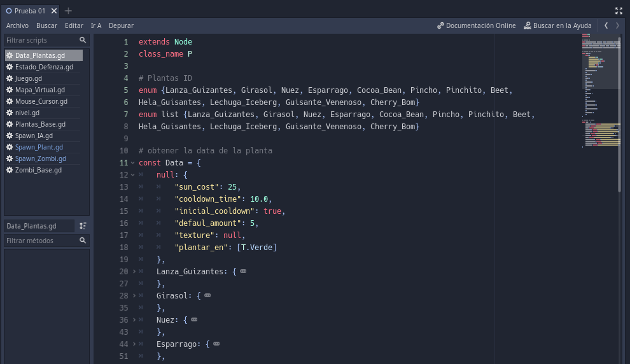Click line number 5 in gutter
The height and width of the screenshot is (364, 630).
[x=126, y=90]
